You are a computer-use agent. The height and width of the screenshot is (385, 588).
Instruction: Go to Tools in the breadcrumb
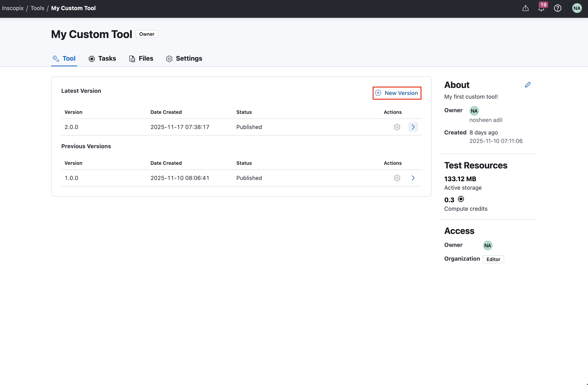pos(37,8)
